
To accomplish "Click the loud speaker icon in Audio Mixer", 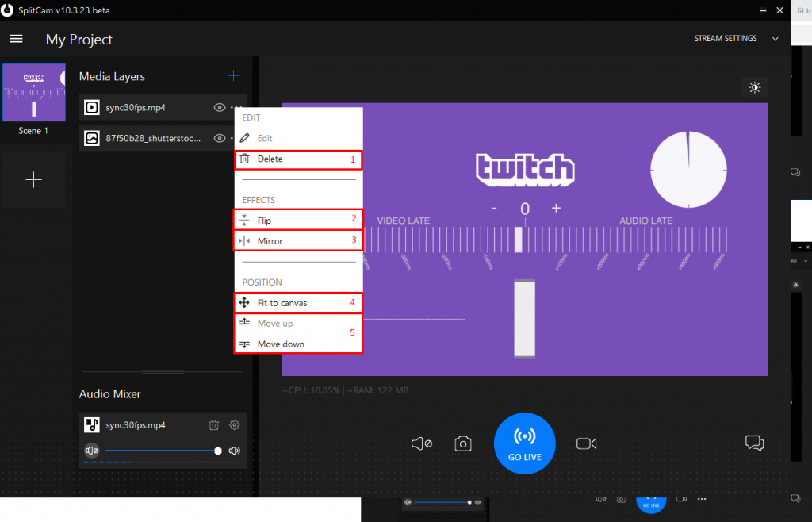I will tap(235, 451).
